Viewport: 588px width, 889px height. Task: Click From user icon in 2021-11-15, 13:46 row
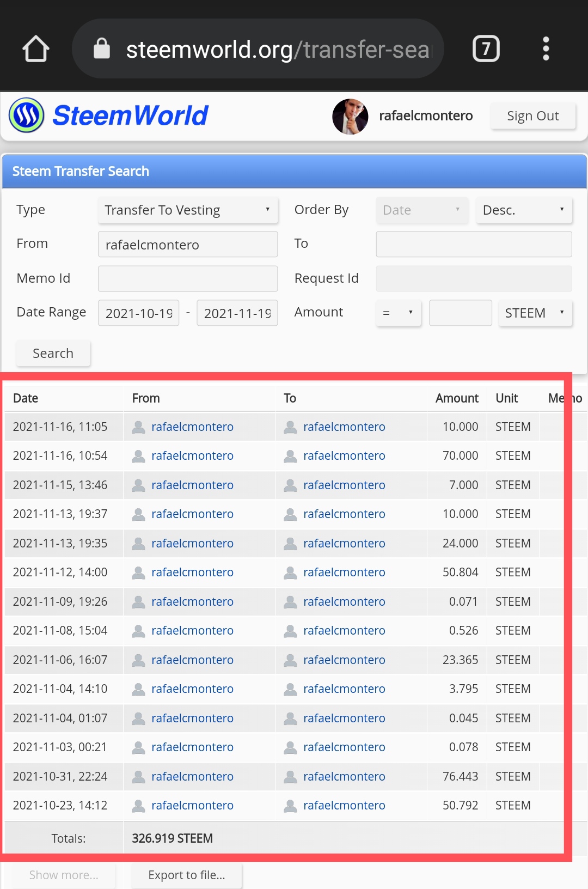click(x=139, y=485)
